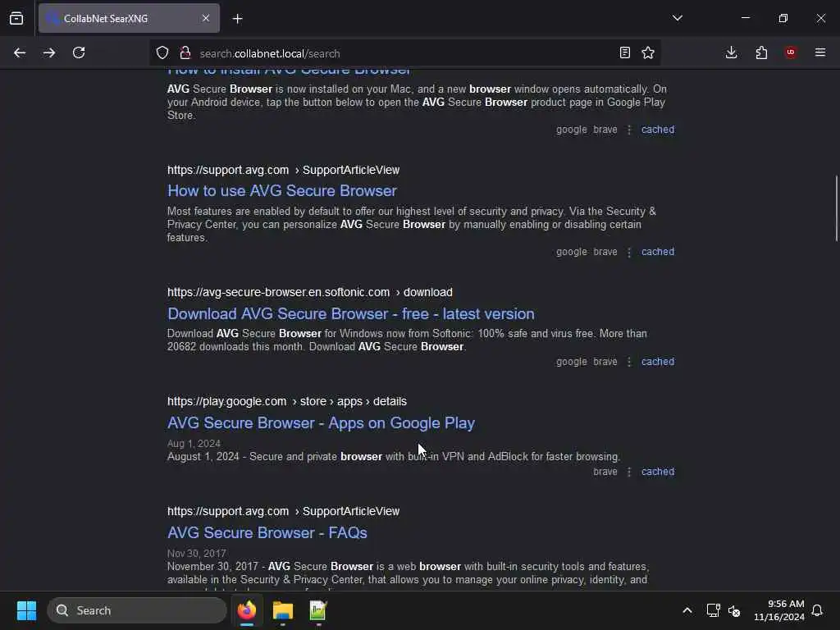Open AVG Secure Browser - FAQs result
This screenshot has height=630, width=840.
[x=267, y=532]
